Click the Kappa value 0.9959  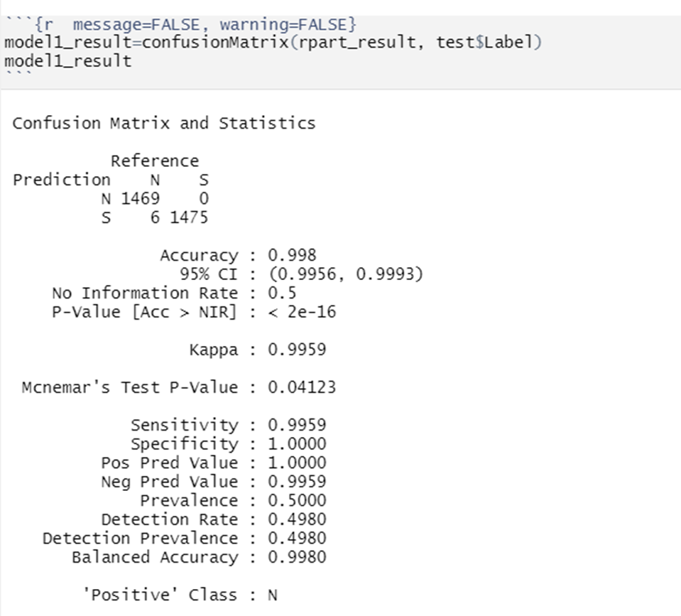pos(297,350)
